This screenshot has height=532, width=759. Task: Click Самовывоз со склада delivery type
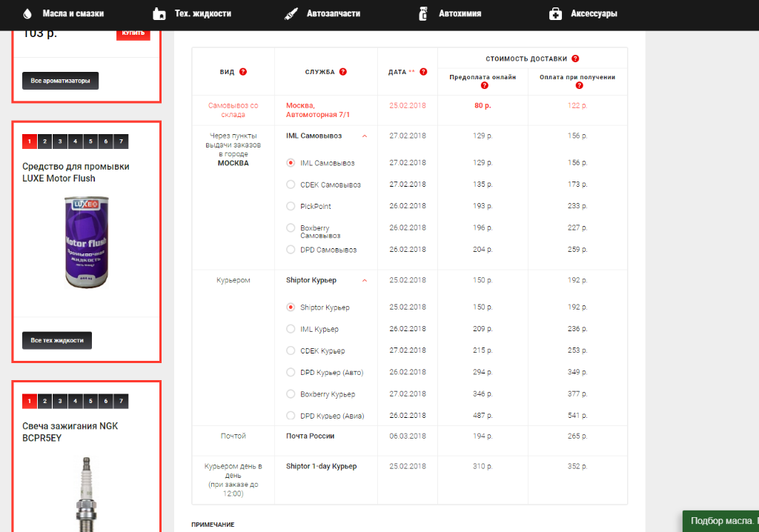tap(233, 110)
